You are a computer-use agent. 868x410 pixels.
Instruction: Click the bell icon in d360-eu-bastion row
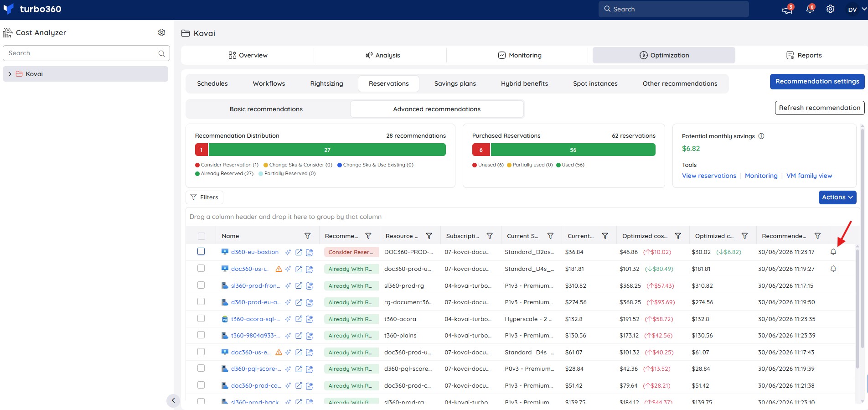tap(833, 252)
